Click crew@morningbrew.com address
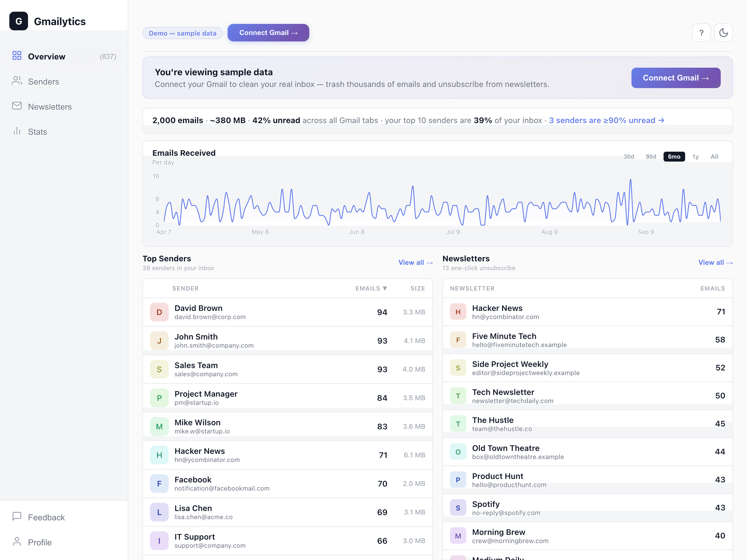Viewport: 747px width, 560px height. (x=510, y=541)
